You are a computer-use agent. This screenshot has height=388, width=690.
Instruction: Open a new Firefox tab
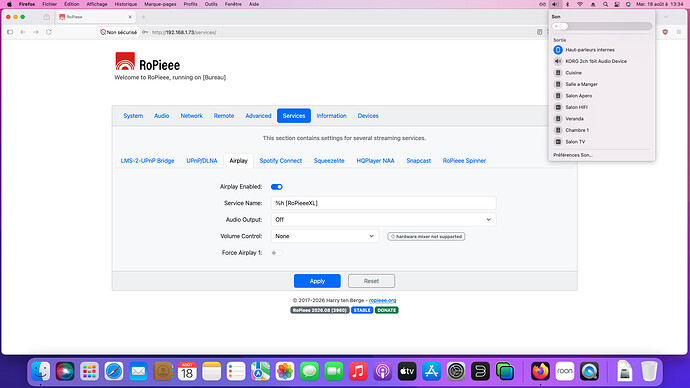tap(143, 17)
